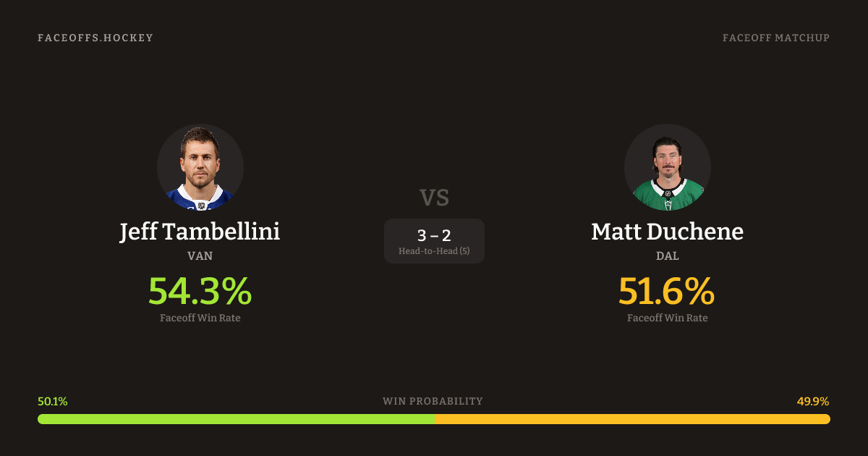Click the VS text between players

tap(434, 198)
